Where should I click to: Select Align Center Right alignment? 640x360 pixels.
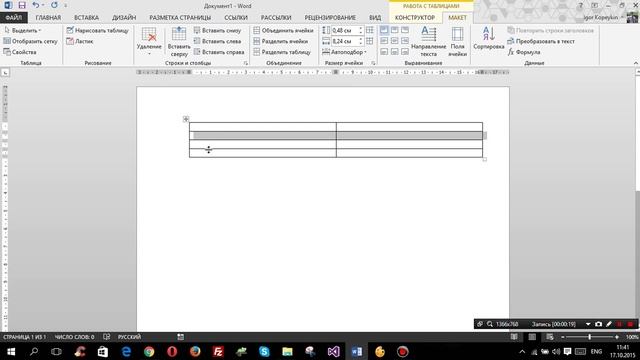click(x=404, y=41)
